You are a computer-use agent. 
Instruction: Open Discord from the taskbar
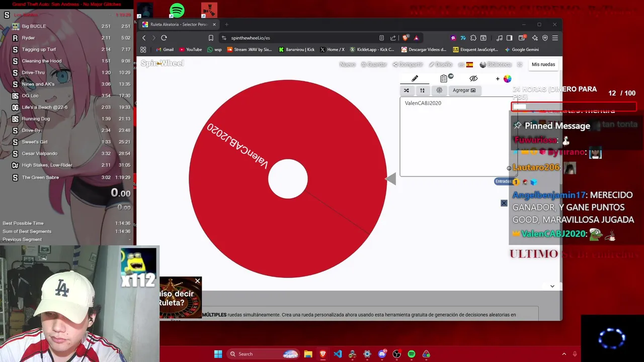tap(382, 354)
